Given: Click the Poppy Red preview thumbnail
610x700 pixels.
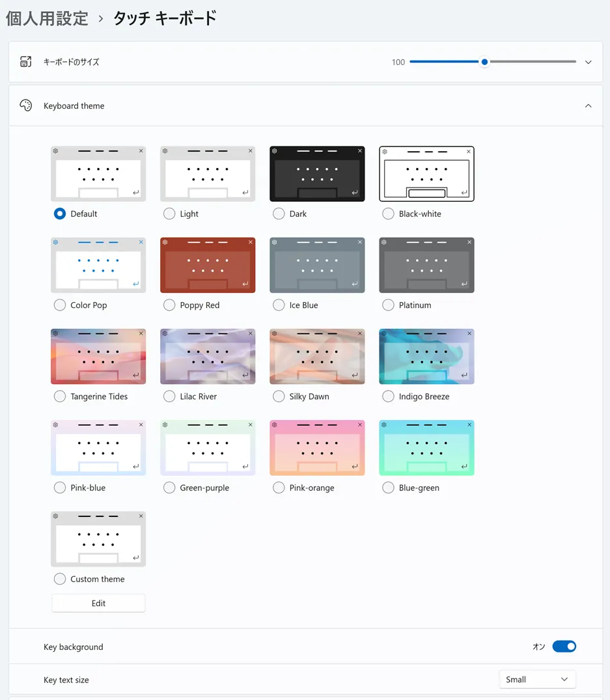Looking at the screenshot, I should tap(208, 265).
